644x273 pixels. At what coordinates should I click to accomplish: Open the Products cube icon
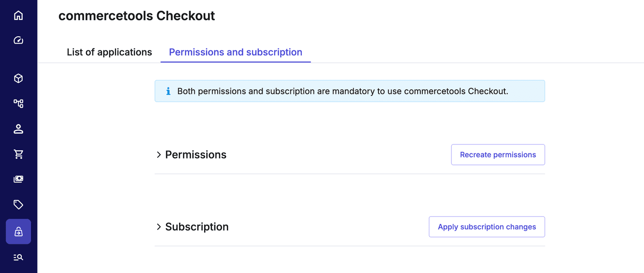18,78
